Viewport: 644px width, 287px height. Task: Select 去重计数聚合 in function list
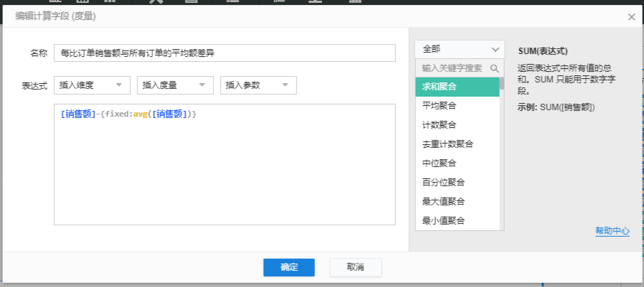click(x=457, y=144)
